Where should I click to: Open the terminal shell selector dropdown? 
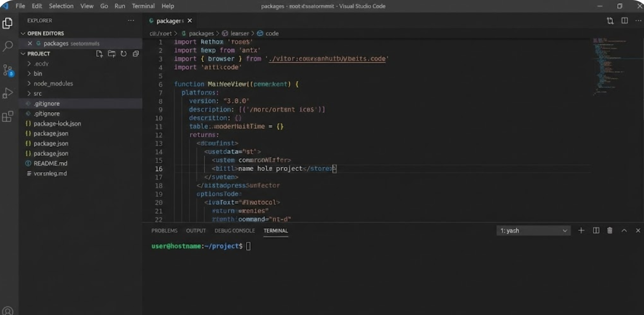click(533, 231)
